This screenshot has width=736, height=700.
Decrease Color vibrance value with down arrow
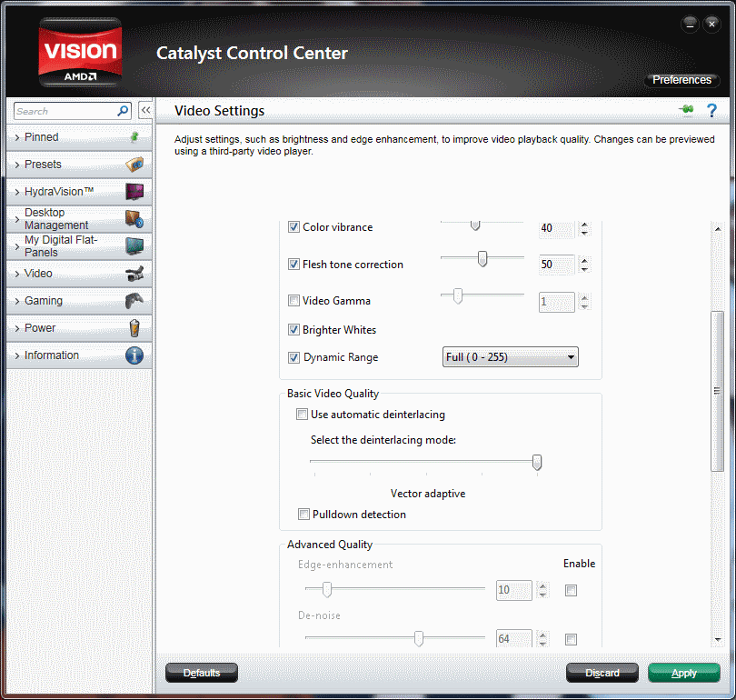(584, 233)
